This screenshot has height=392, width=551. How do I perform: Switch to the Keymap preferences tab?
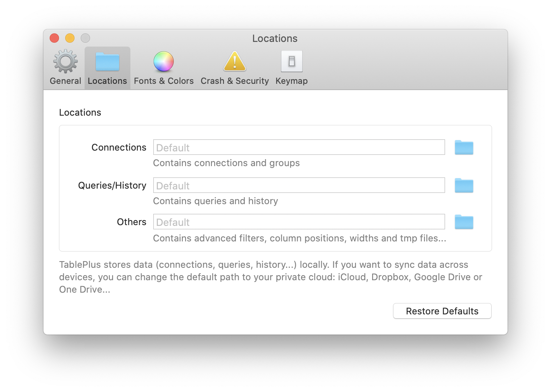tap(291, 68)
